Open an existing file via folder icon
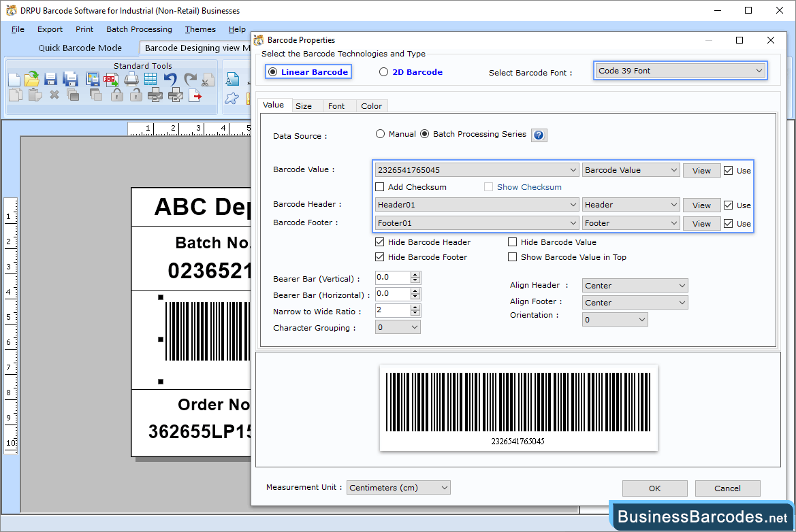The image size is (796, 532). point(32,79)
